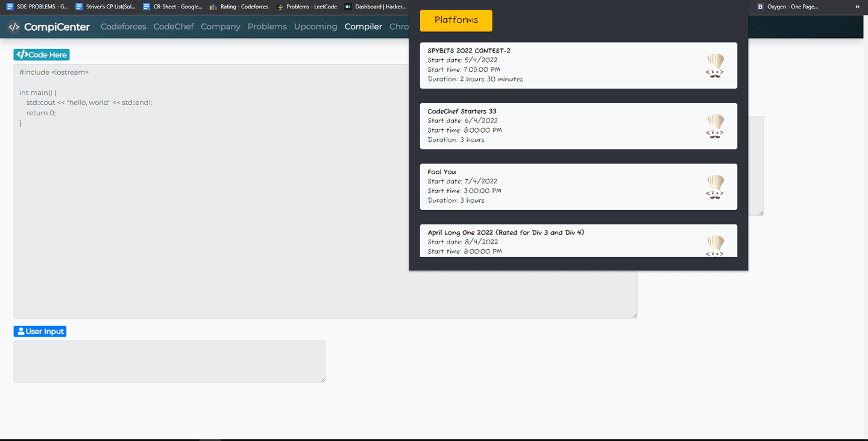Click 'Start date: 8/4/2022' text
Image resolution: width=868 pixels, height=441 pixels.
(x=462, y=242)
